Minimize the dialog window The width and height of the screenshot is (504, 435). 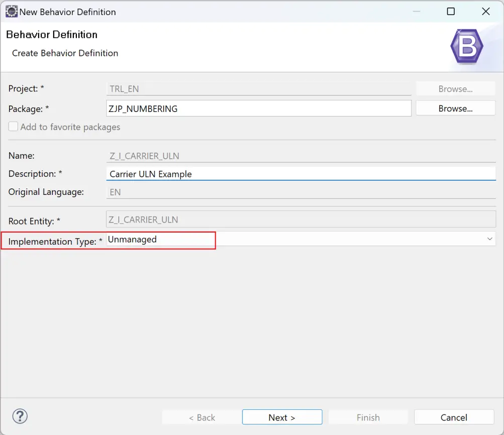pos(416,12)
